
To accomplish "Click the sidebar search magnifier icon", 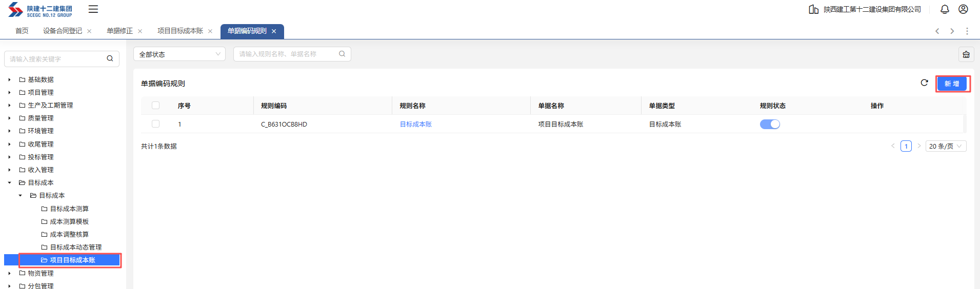I will (x=110, y=59).
